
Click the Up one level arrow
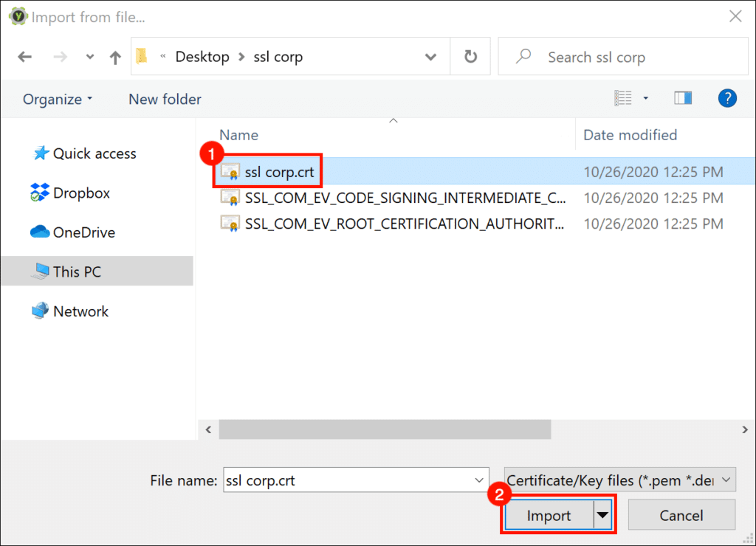115,57
